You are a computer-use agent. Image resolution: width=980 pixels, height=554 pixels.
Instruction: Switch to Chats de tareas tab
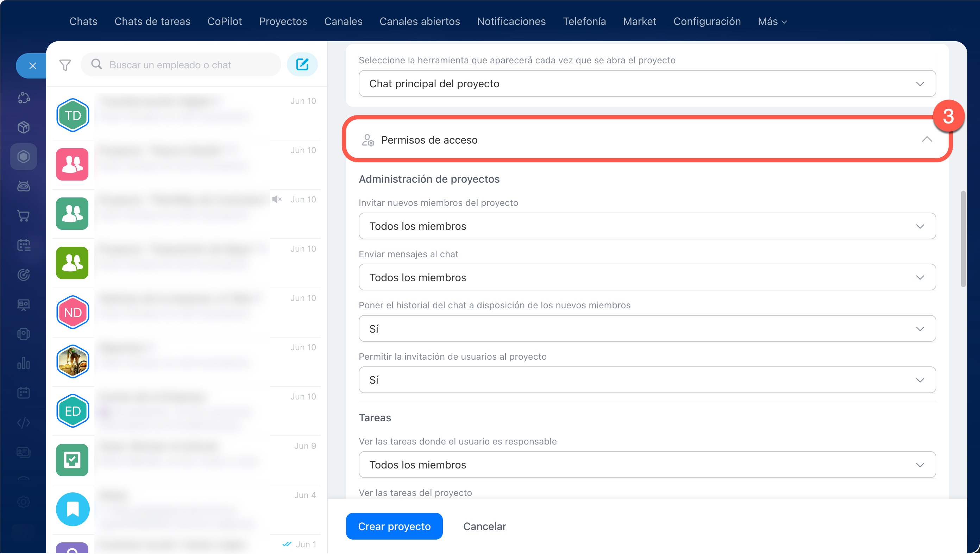tap(152, 21)
